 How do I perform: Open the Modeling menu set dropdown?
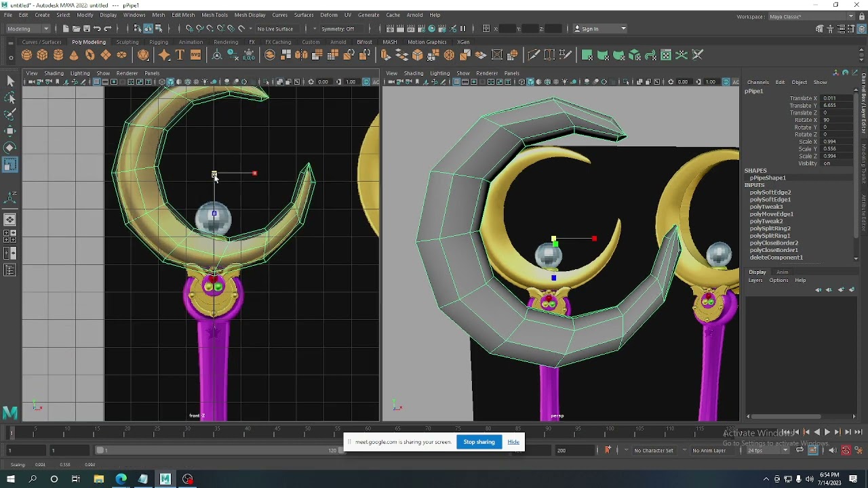point(28,28)
